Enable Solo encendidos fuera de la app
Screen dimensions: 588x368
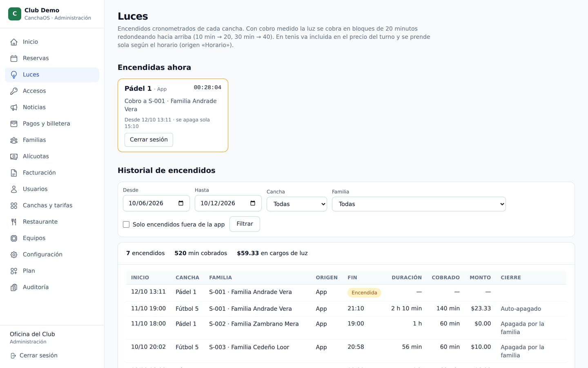126,224
